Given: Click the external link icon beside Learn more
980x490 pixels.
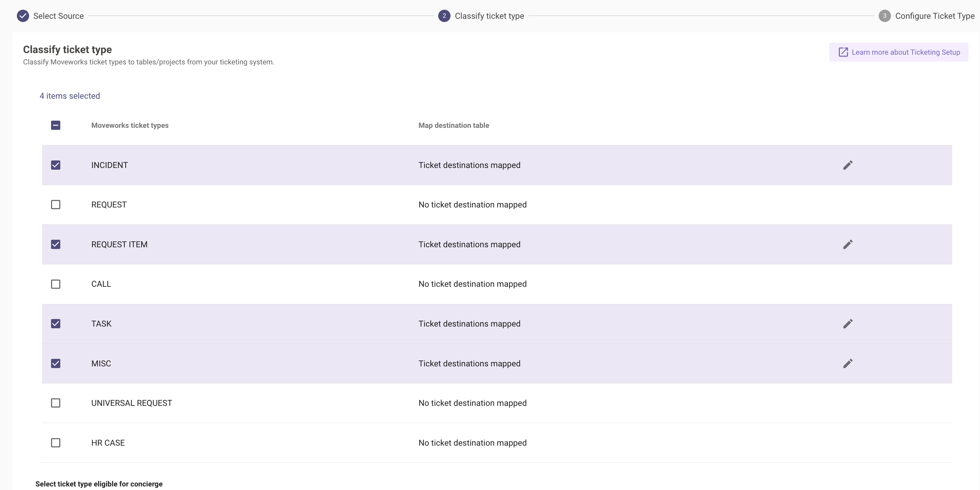Looking at the screenshot, I should tap(843, 52).
